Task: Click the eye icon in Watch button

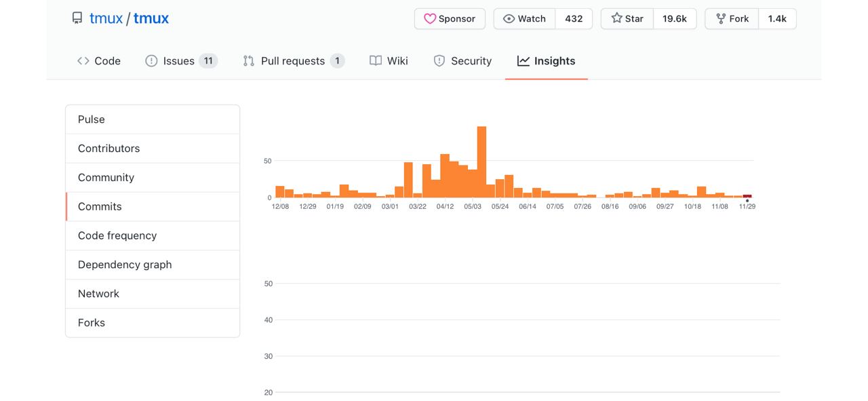Action: tap(509, 19)
